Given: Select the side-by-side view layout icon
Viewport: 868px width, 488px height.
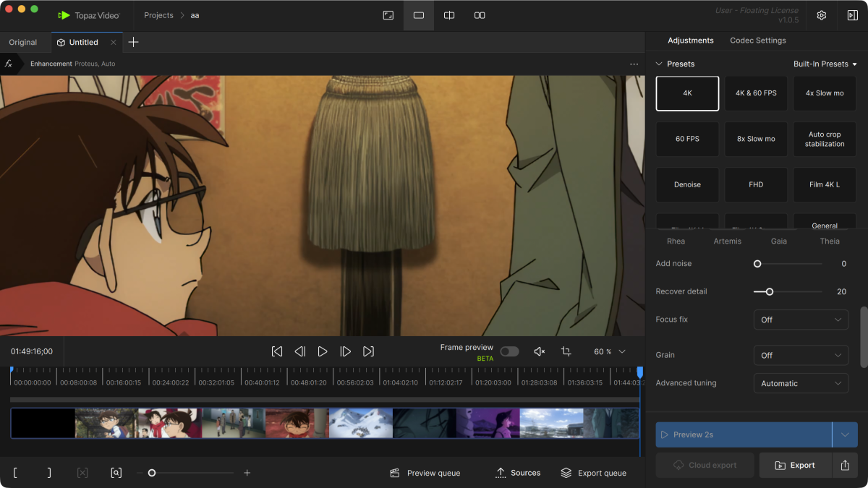Looking at the screenshot, I should point(480,15).
